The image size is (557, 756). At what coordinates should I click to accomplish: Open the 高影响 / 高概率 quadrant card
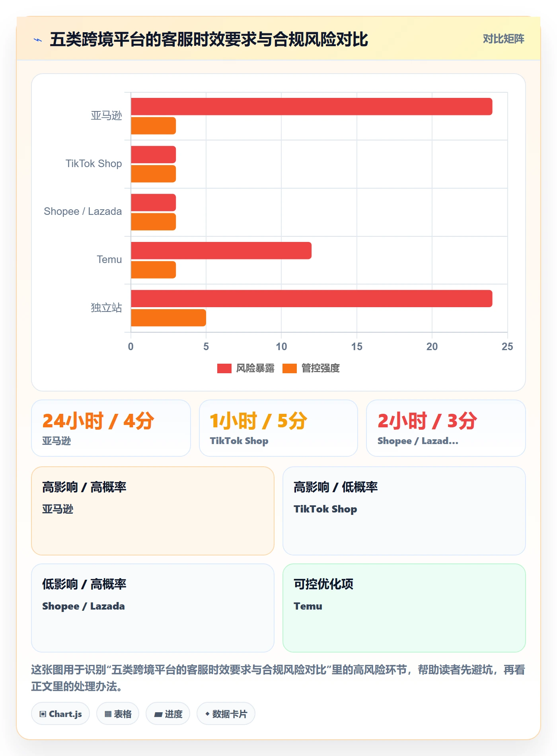(153, 511)
